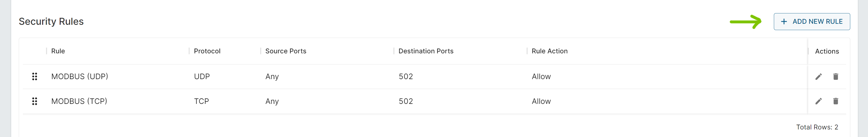
Task: Delete the MODBUS (TCP) rule with trash icon
Action: point(836,101)
